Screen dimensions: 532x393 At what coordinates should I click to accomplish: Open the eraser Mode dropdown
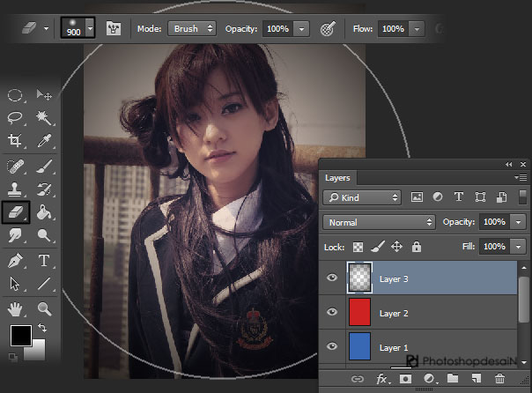(192, 28)
